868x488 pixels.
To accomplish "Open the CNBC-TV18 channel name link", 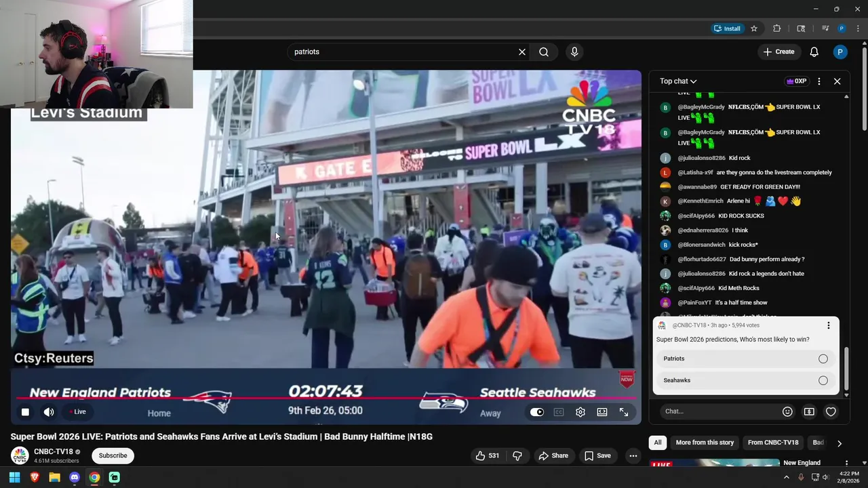I will pos(54,451).
